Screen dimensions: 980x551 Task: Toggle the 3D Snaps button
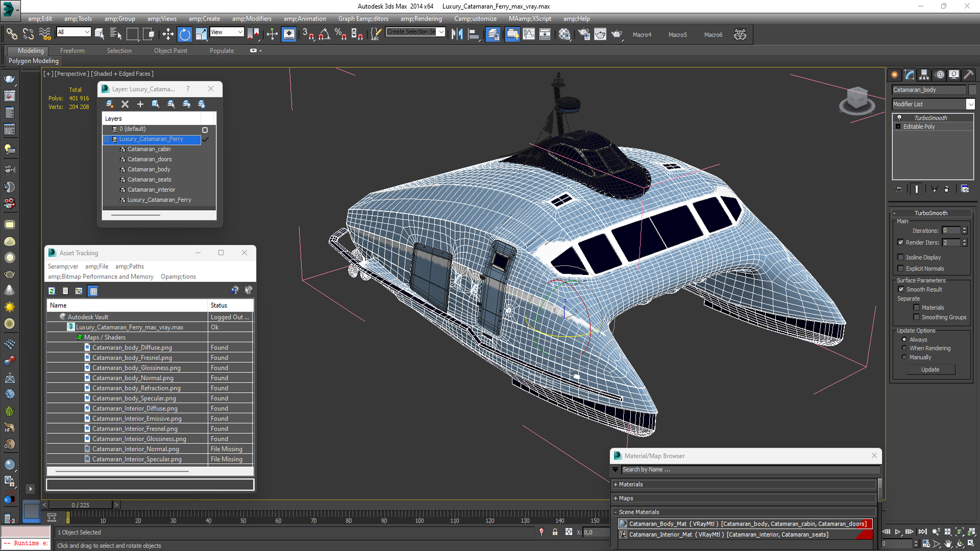pos(308,34)
